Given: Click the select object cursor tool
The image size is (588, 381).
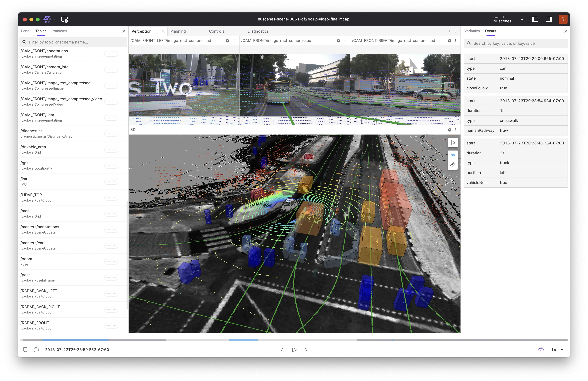Looking at the screenshot, I should pos(453,143).
